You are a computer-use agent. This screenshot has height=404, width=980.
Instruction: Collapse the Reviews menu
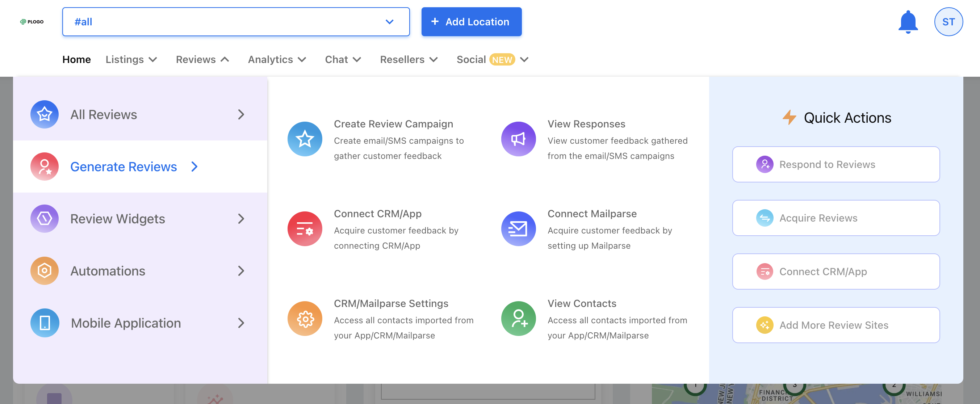click(x=202, y=60)
